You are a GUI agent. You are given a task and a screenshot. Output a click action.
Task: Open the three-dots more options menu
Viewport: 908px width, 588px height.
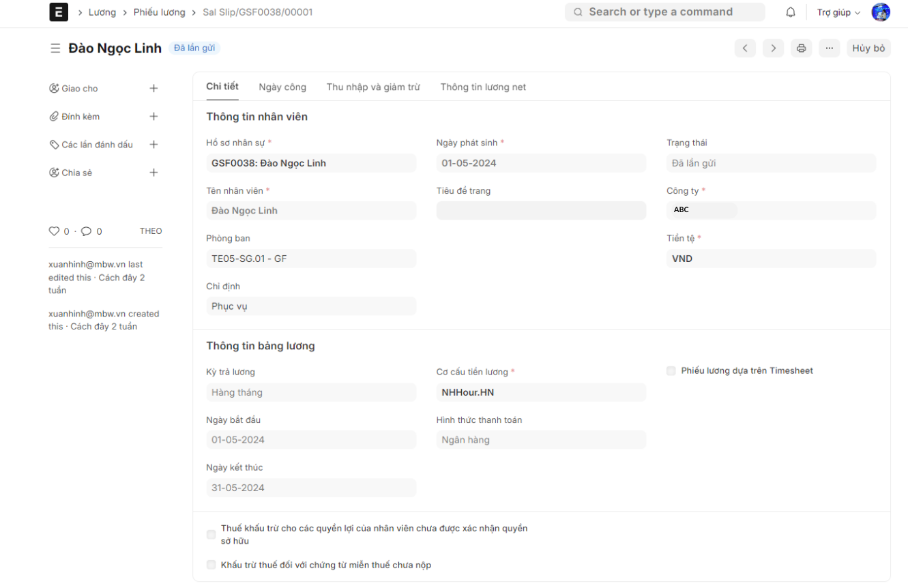[830, 48]
